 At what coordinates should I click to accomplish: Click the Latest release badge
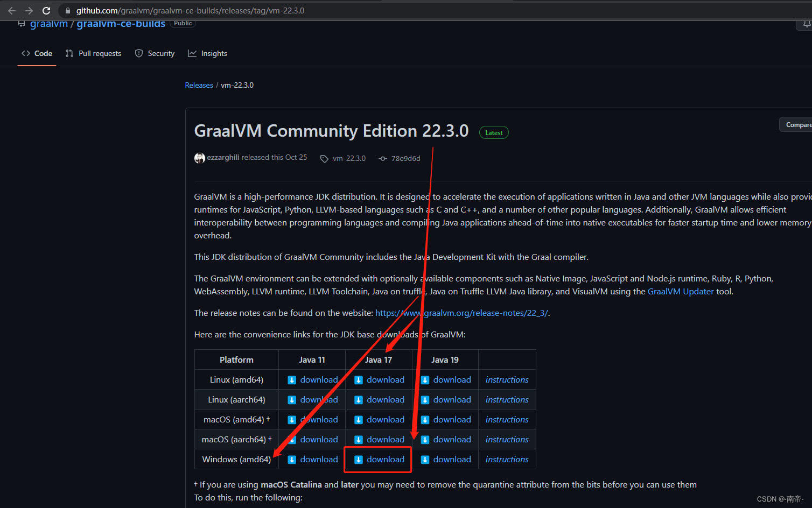click(x=494, y=133)
